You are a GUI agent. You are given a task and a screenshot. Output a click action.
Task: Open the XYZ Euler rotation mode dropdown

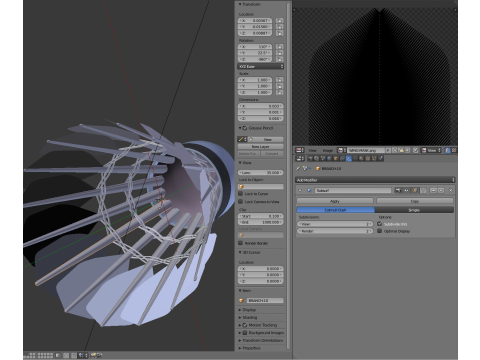pos(261,66)
